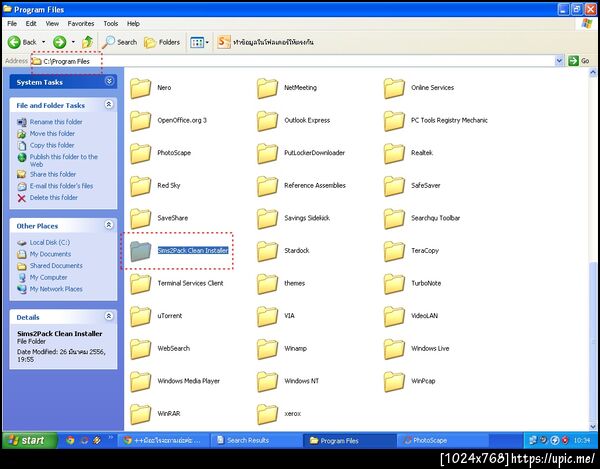Open My Computer in Other Places
The image size is (600, 469).
click(x=48, y=277)
